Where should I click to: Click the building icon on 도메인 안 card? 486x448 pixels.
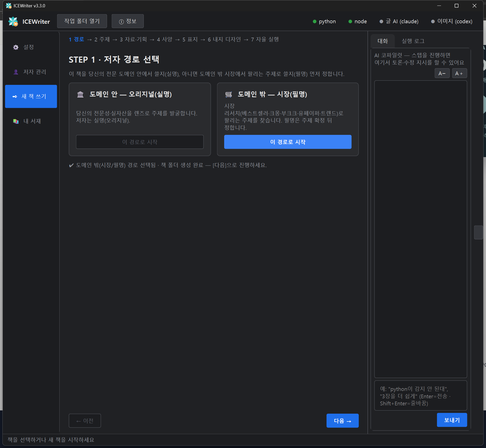tap(80, 94)
